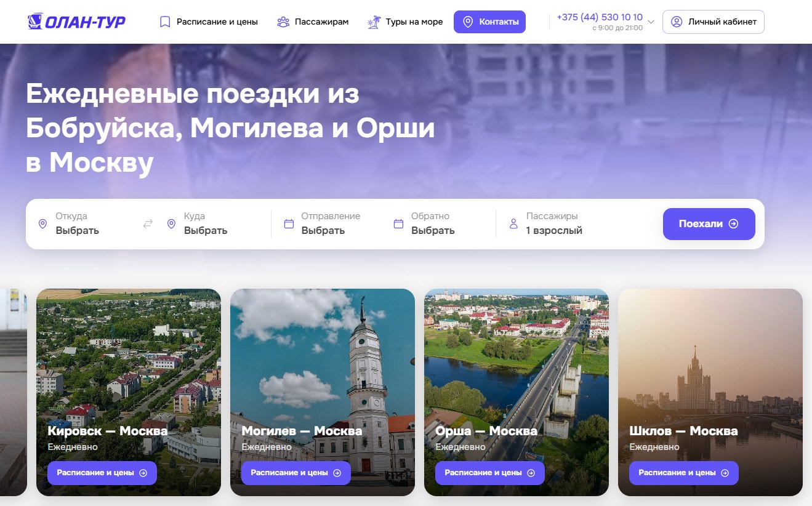Click the location pin icon next to Откуда
Screen dimensions: 812x506
coord(42,224)
